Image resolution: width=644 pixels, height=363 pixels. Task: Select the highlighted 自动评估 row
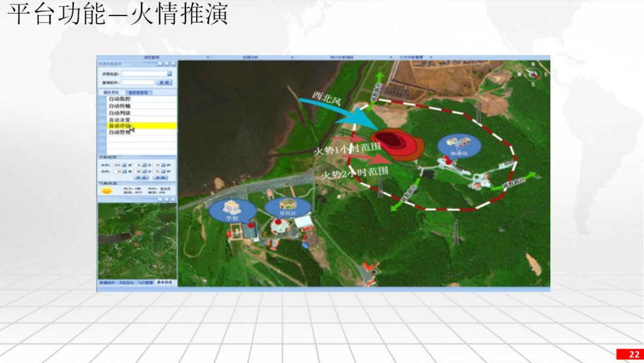click(142, 126)
